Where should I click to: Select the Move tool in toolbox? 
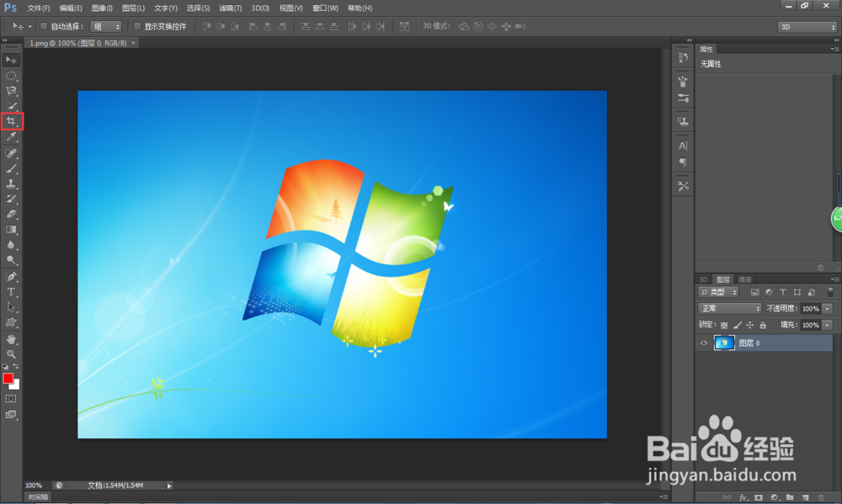[11, 60]
